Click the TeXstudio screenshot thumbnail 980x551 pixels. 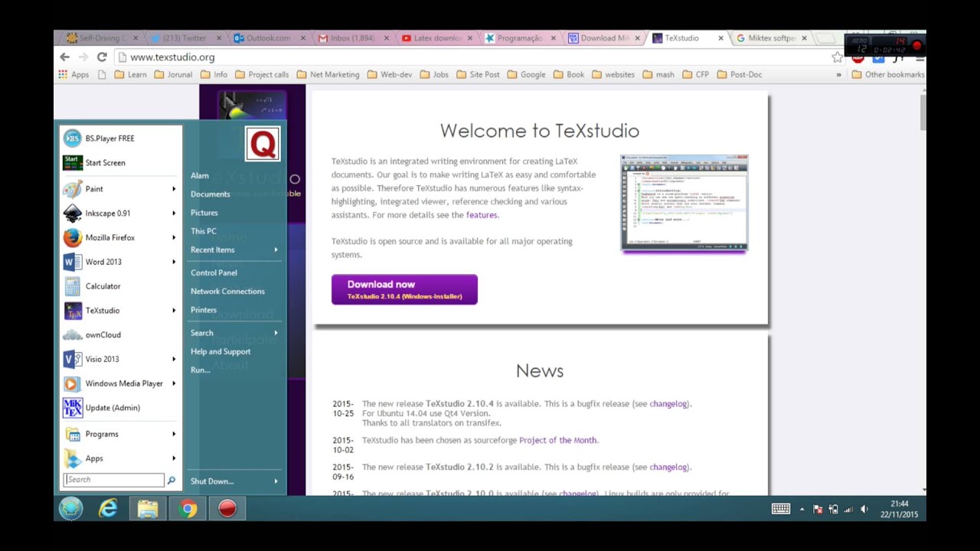click(x=684, y=203)
